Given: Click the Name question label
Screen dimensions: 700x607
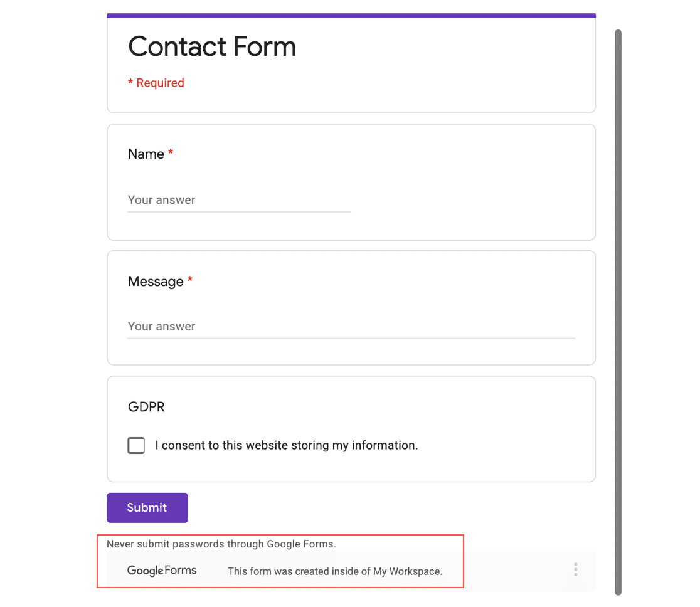Looking at the screenshot, I should 146,154.
